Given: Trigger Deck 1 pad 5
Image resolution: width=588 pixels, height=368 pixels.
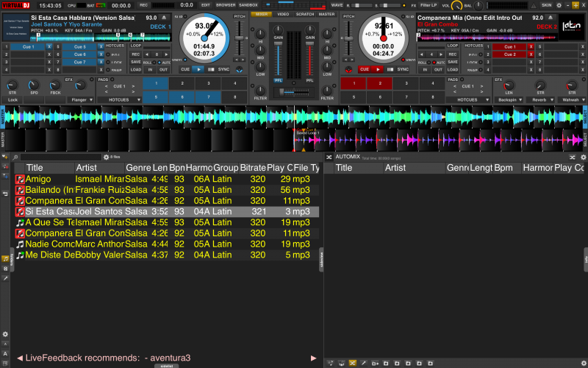Looking at the screenshot, I should [x=156, y=97].
